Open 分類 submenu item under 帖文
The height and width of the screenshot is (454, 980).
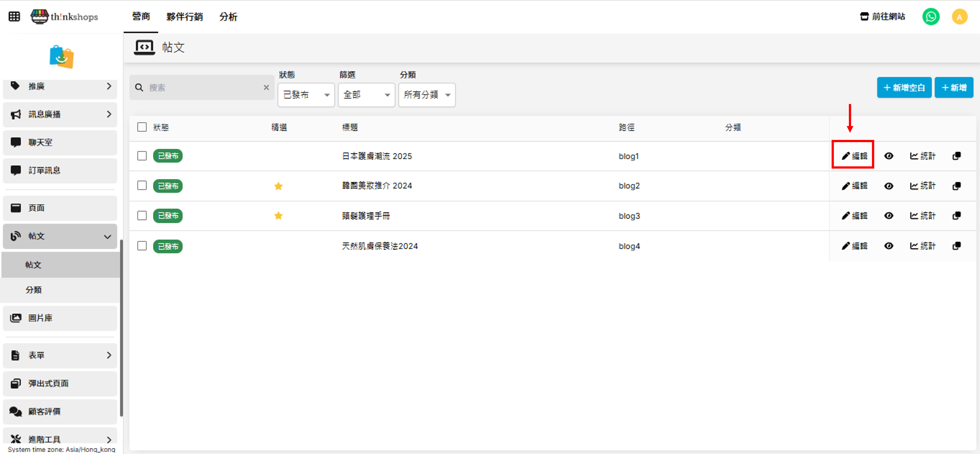[33, 290]
